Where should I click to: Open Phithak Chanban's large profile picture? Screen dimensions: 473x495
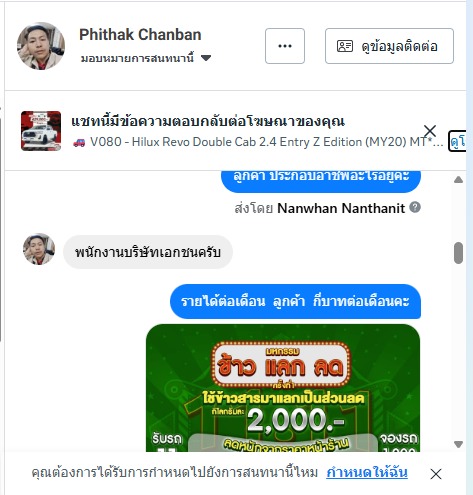pyautogui.click(x=41, y=46)
